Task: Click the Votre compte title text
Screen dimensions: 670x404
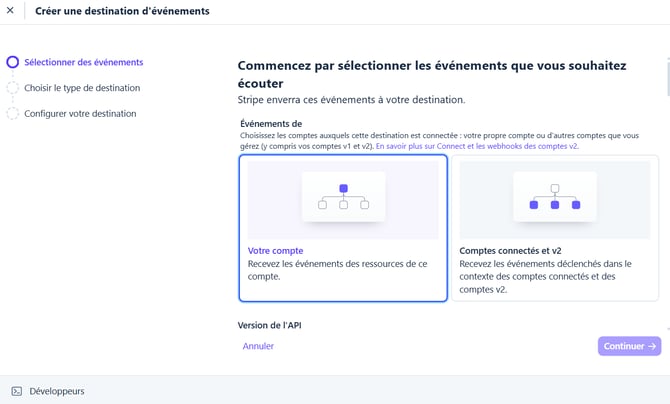Action: [x=275, y=251]
